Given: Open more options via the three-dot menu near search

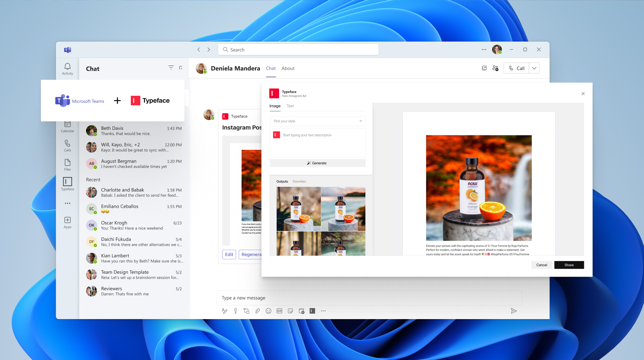Looking at the screenshot, I should coord(484,49).
